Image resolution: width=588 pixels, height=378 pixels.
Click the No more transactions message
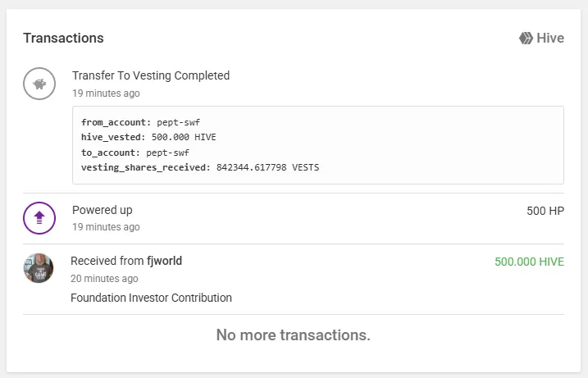(x=294, y=335)
